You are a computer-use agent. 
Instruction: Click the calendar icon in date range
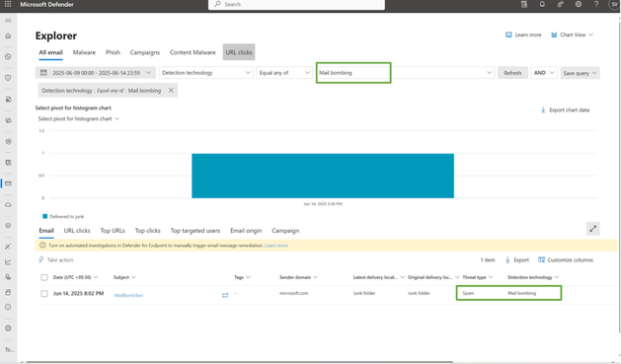tap(44, 72)
